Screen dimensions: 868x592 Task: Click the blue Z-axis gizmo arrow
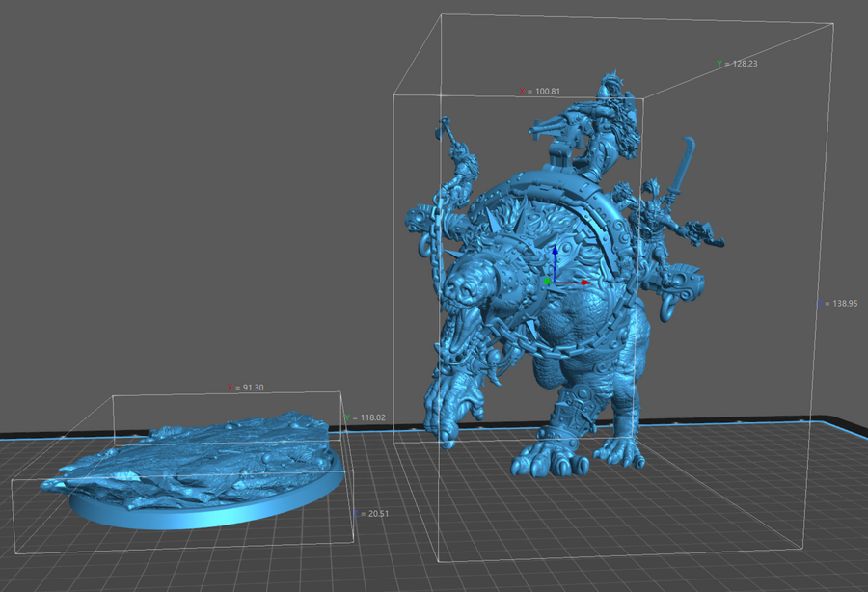[554, 253]
